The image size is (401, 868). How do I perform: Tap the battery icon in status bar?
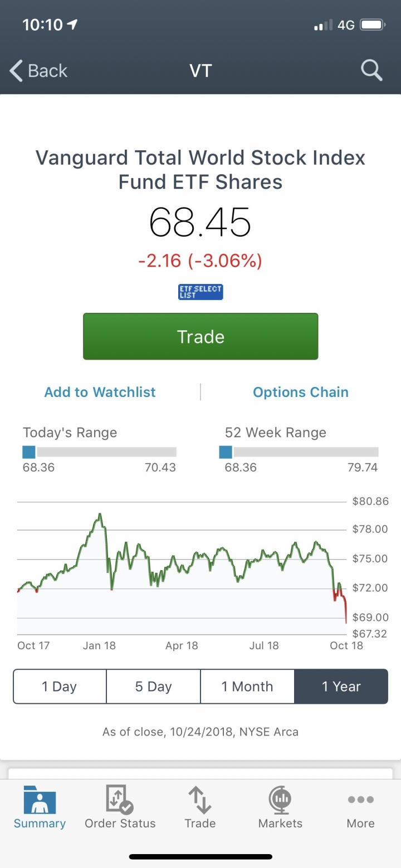point(373,25)
